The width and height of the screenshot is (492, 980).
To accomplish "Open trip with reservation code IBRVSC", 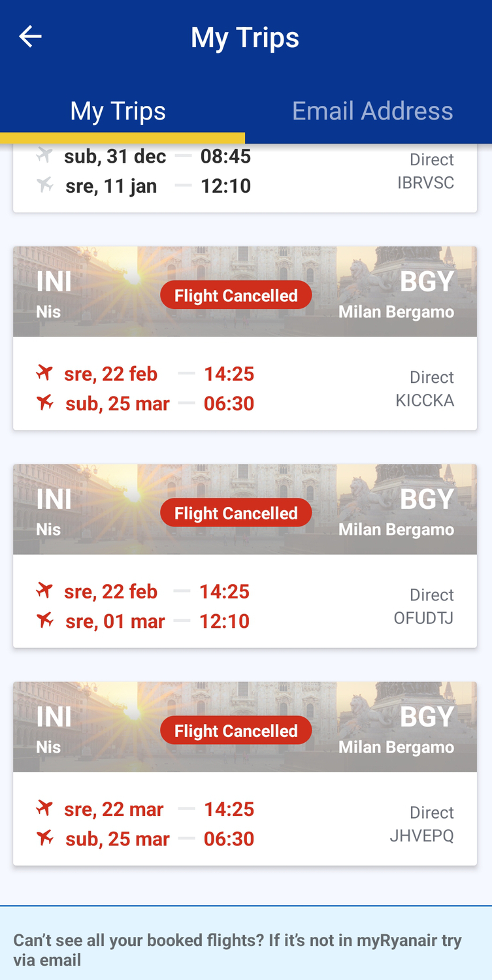I will pos(425,183).
